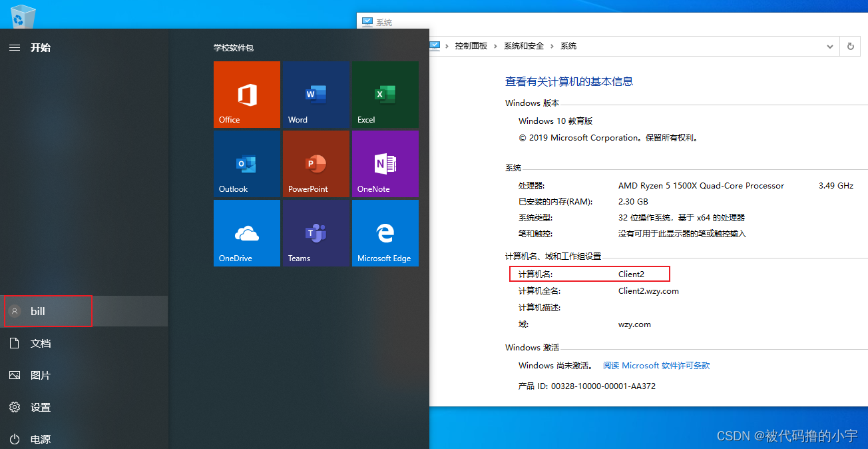Click the 控制面板 breadcrumb

click(471, 46)
